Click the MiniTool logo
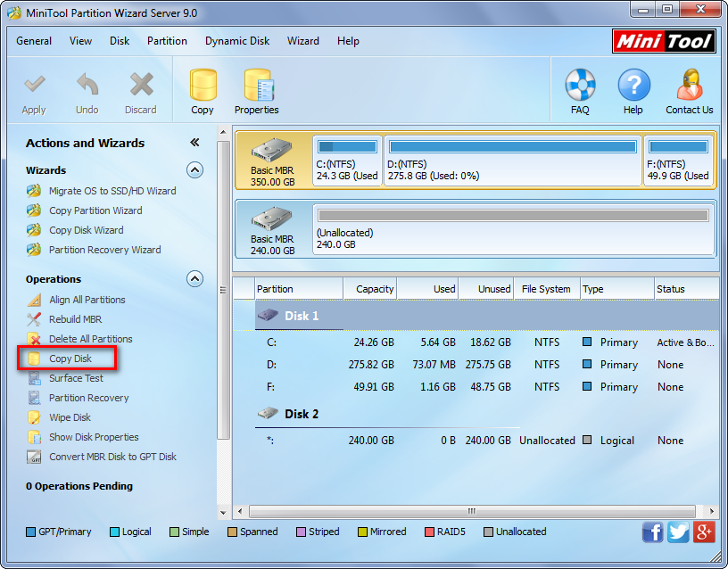The image size is (728, 569). click(664, 41)
